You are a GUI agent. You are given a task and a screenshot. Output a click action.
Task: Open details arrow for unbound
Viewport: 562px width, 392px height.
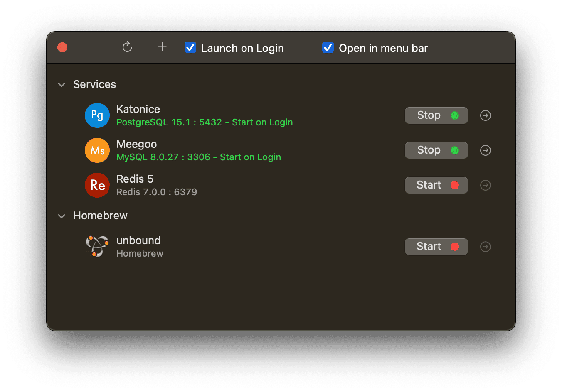[486, 247]
